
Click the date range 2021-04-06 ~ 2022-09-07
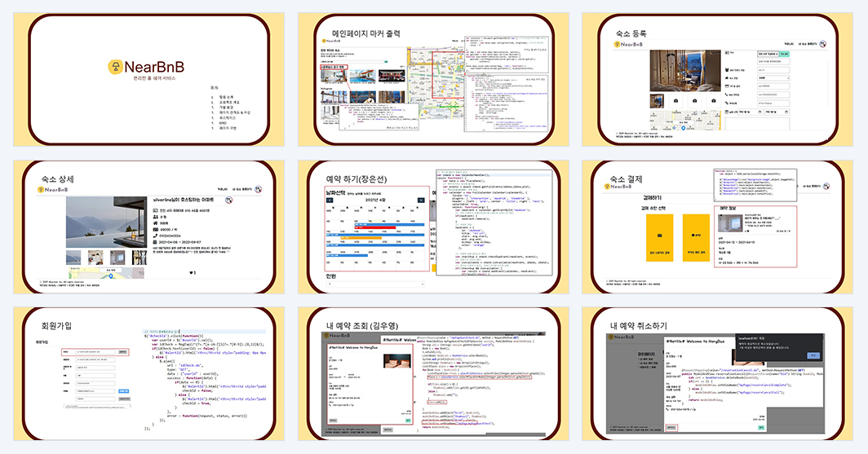click(x=176, y=242)
